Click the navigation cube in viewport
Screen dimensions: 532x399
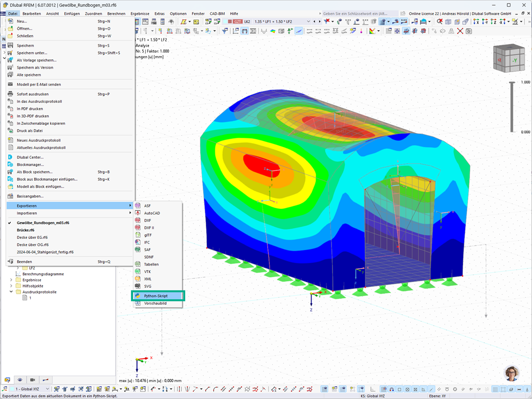[x=508, y=58]
